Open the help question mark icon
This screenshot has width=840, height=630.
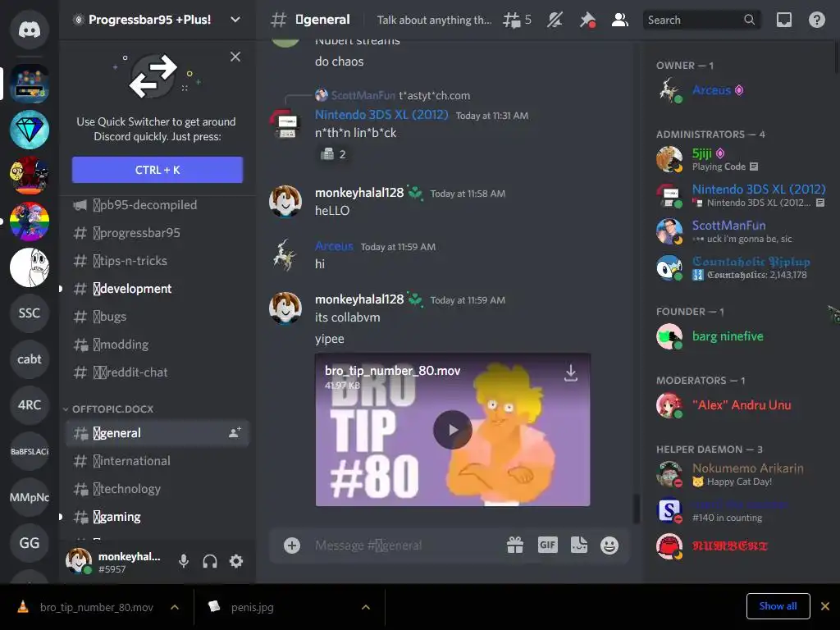coord(816,20)
